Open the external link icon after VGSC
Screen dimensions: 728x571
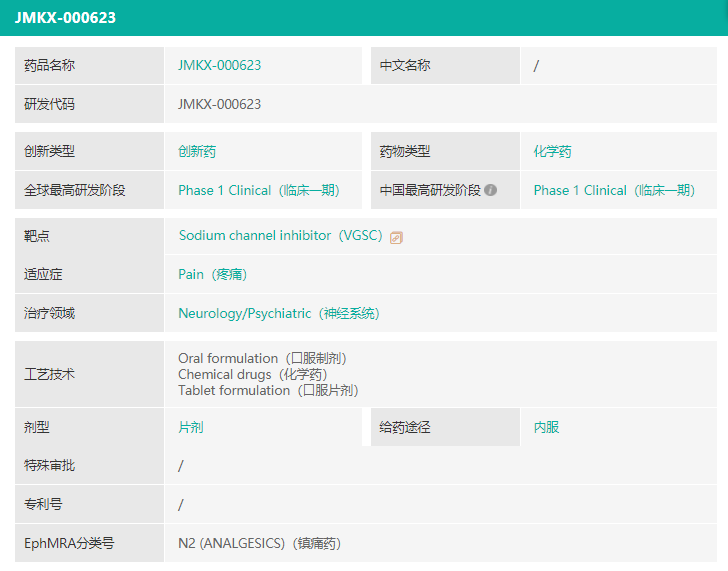tap(396, 237)
